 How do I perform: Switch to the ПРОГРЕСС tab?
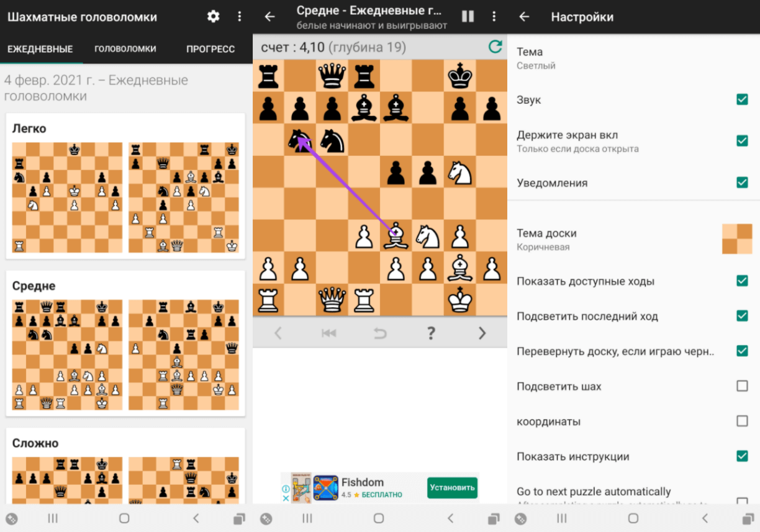(x=210, y=49)
